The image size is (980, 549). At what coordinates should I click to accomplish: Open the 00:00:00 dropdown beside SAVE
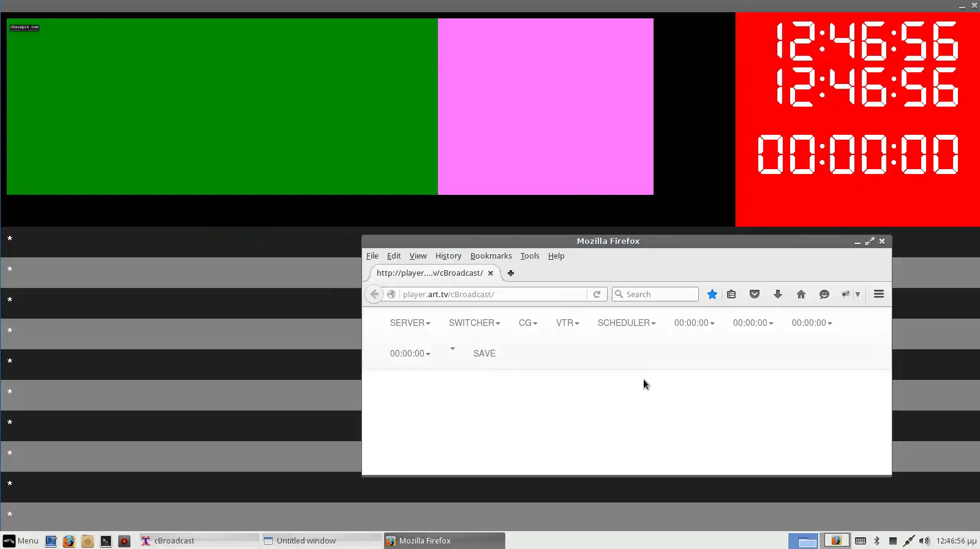pos(410,354)
